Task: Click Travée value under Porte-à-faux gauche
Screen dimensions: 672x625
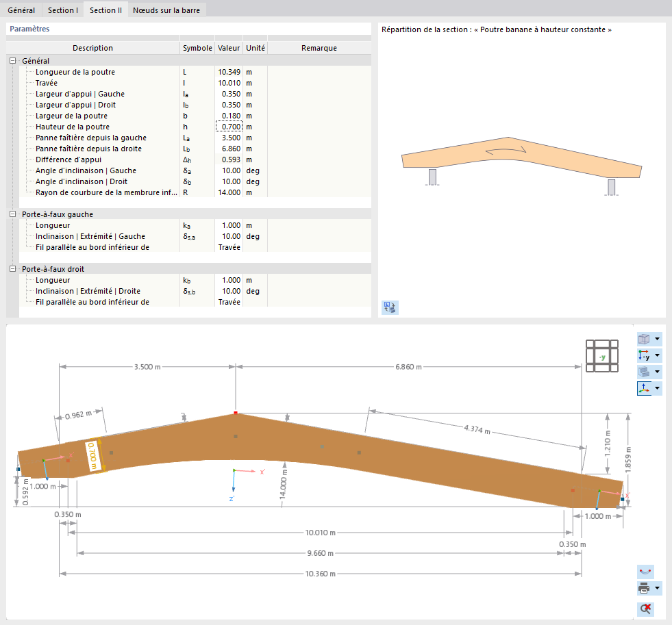Action: pyautogui.click(x=229, y=247)
